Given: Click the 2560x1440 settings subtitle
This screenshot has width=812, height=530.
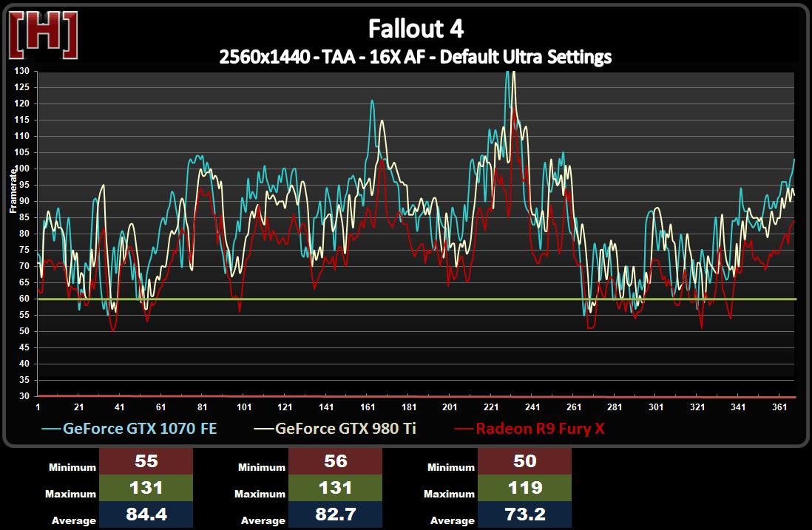Looking at the screenshot, I should point(416,56).
